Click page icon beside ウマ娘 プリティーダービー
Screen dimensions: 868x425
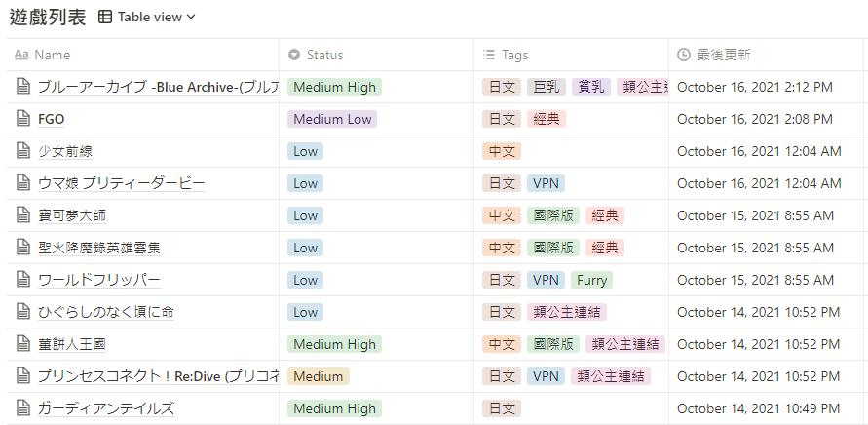[x=22, y=183]
